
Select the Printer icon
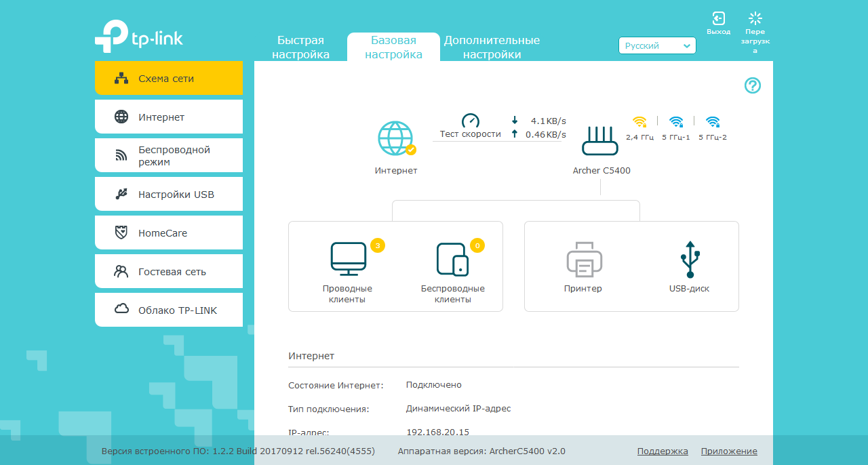pyautogui.click(x=584, y=259)
